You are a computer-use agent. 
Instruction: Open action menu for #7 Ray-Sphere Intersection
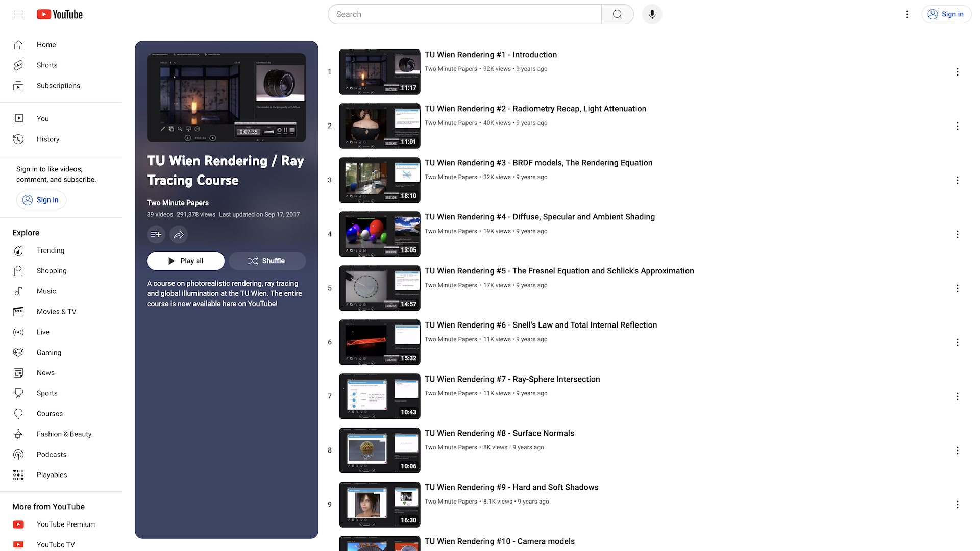(958, 396)
